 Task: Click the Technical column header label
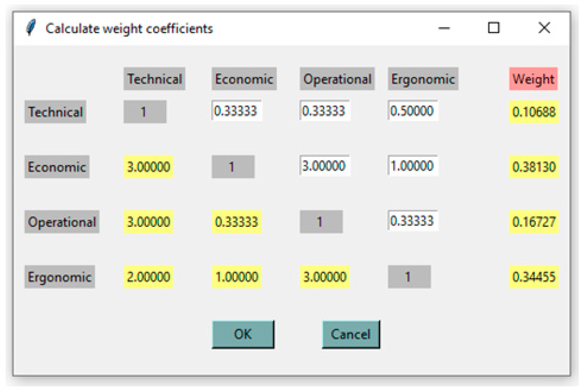[x=154, y=79]
